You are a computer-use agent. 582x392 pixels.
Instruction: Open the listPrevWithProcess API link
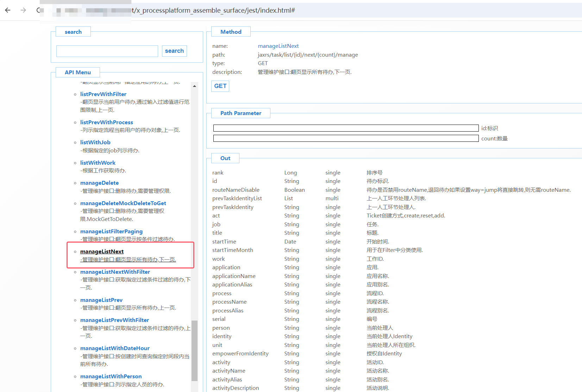106,122
